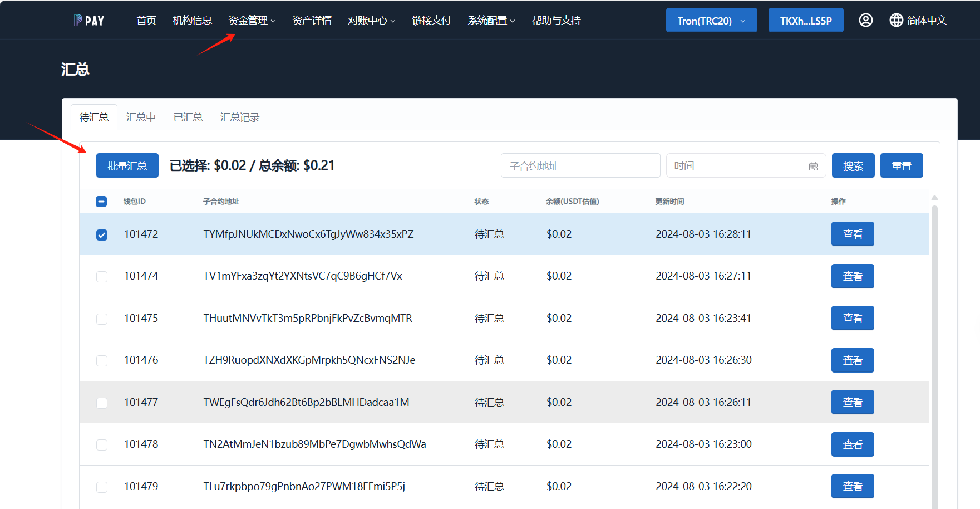Open 帮助与支持 navigation item
Image resolution: width=980 pixels, height=509 pixels.
coord(557,21)
